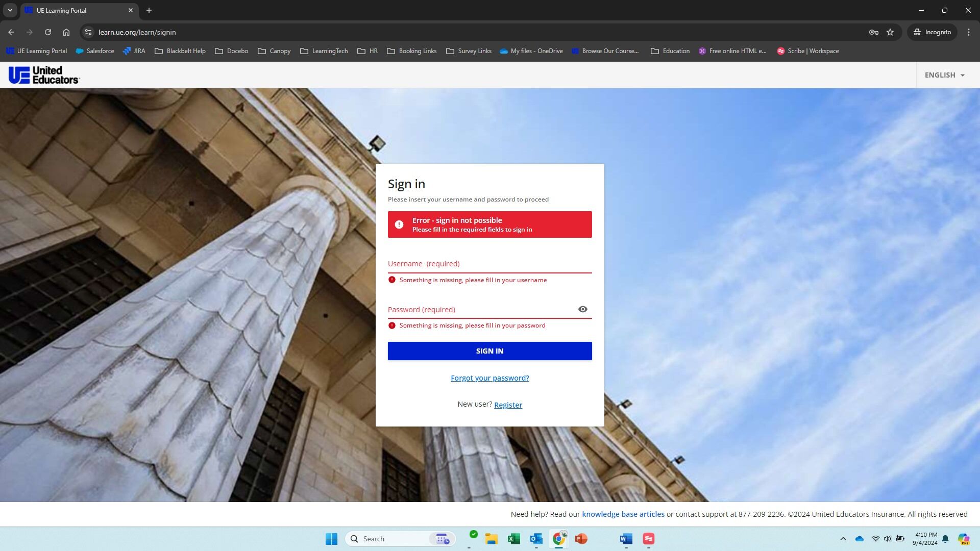Switch to Chrome in the taskbar

pos(559,539)
